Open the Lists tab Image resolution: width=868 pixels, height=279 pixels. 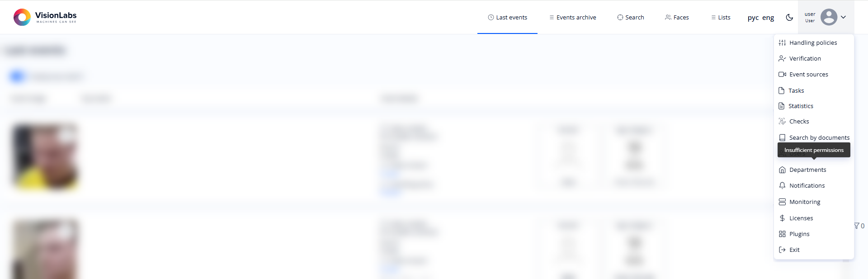(721, 17)
